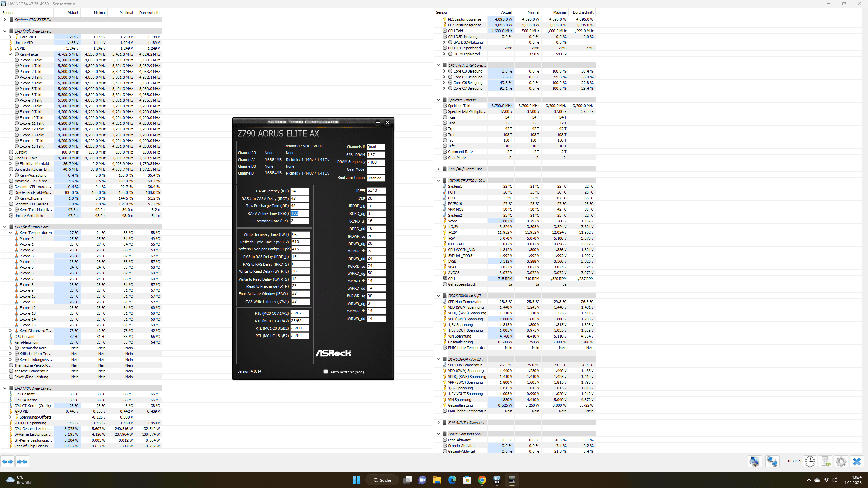The height and width of the screenshot is (488, 868).
Task: Click the CAS# Latency (tCL) field
Action: (299, 191)
